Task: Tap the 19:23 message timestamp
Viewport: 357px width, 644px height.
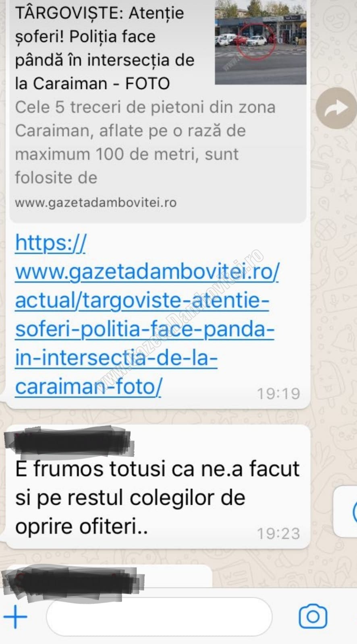Action: (278, 534)
